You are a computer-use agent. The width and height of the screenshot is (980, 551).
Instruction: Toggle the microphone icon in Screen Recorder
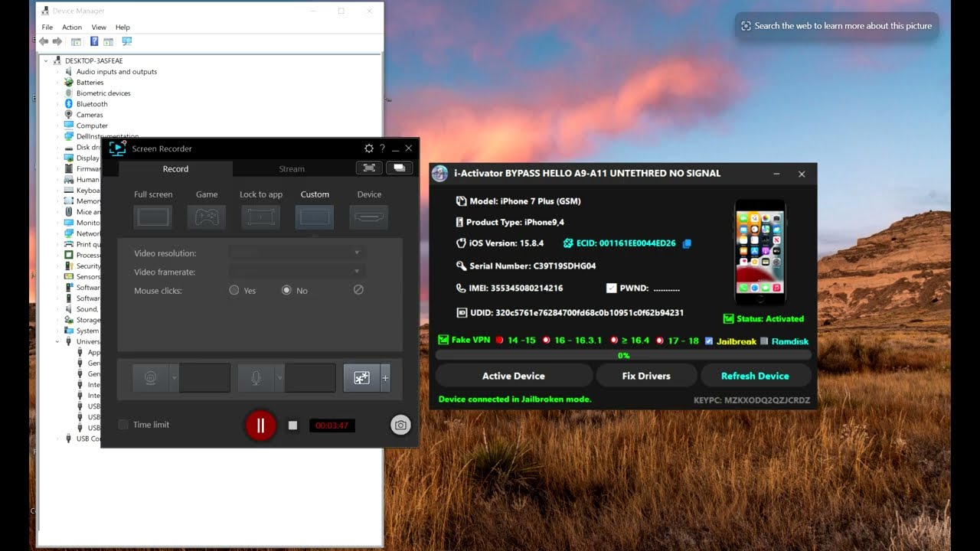(256, 377)
